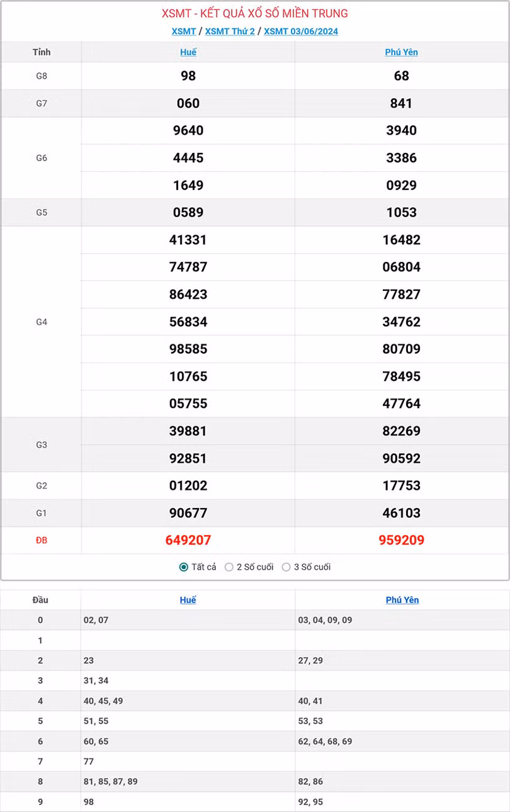Viewport: 510px width, 812px height.
Task: Click the G1 result 90677
Action: coord(187,512)
